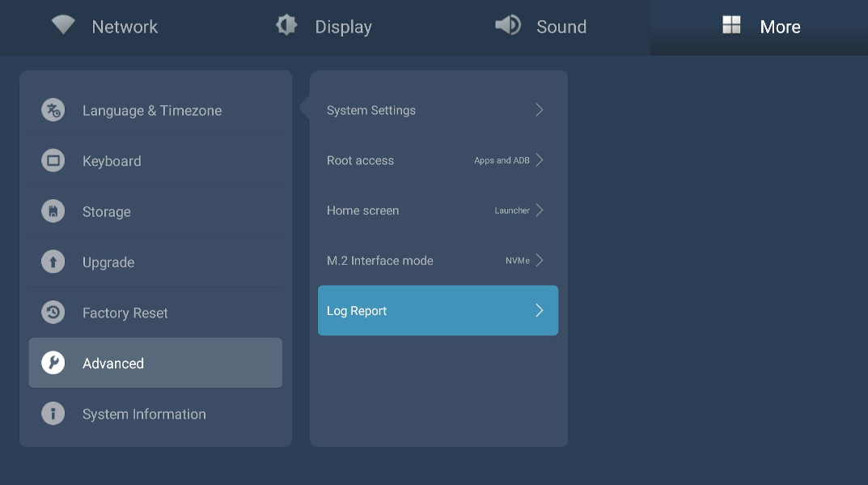This screenshot has width=868, height=485.
Task: Expand System Settings chevron arrow
Action: [x=540, y=110]
